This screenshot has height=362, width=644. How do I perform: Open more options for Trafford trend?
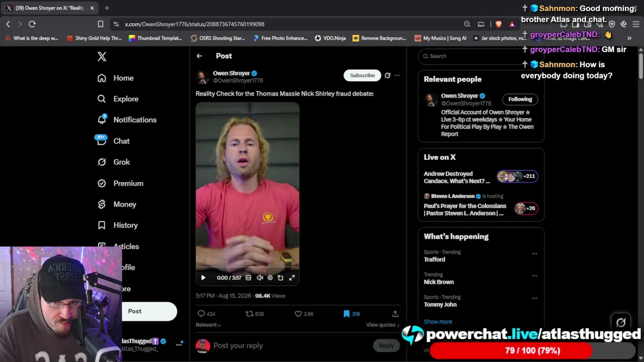(x=534, y=253)
